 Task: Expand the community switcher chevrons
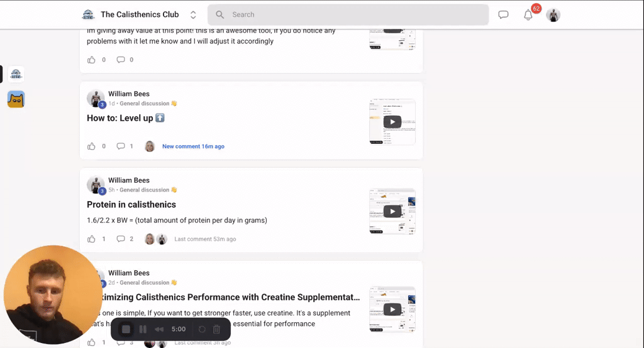[193, 15]
